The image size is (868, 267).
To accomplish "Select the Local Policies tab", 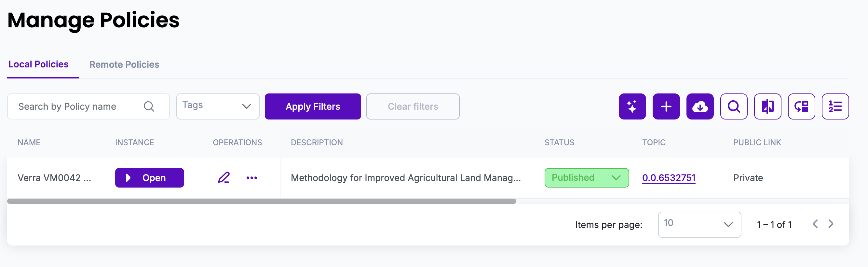I will point(38,64).
